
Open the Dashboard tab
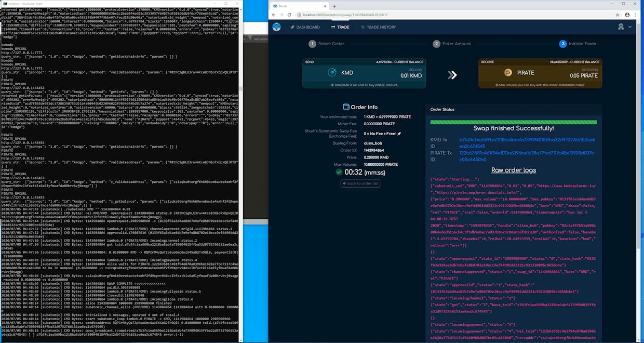click(305, 27)
